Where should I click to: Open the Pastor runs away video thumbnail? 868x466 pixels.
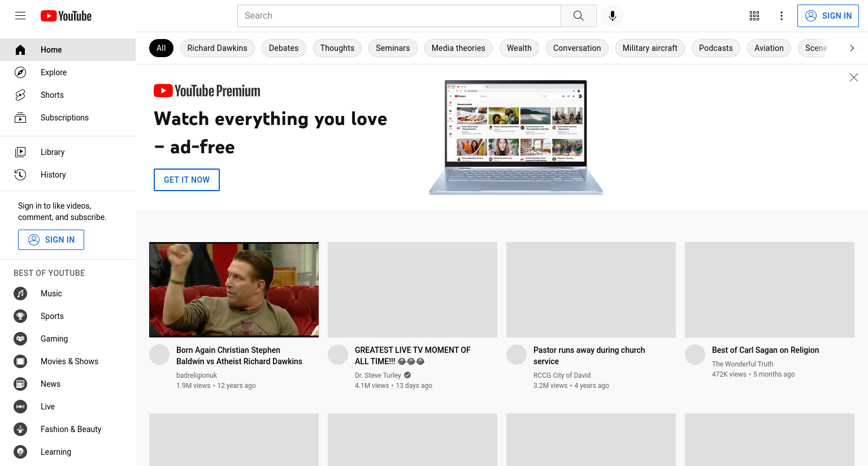(x=591, y=290)
